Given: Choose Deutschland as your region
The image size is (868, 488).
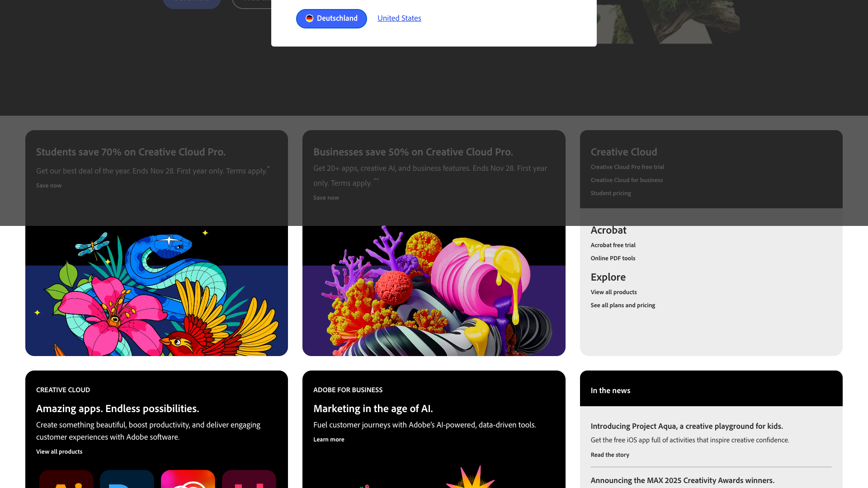Looking at the screenshot, I should (331, 19).
